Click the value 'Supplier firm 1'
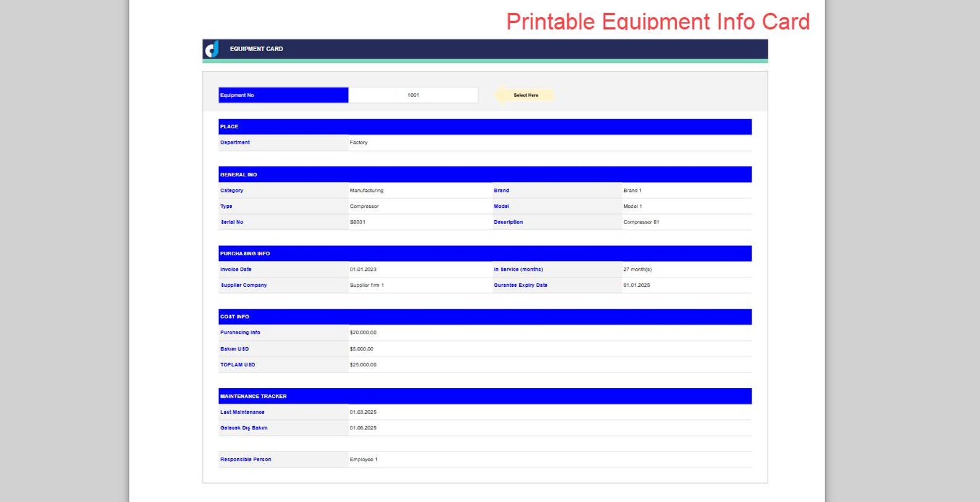Viewport: 980px width, 502px height. (367, 286)
